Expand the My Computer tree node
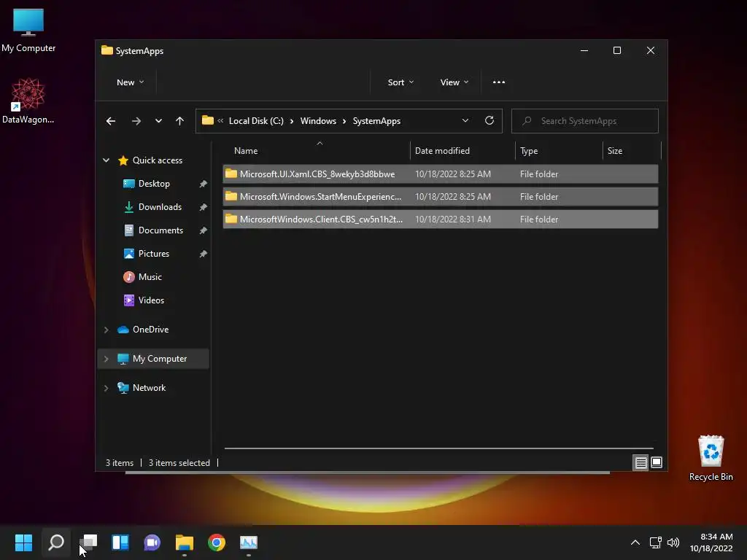Viewport: 747px width, 560px height. [x=107, y=359]
